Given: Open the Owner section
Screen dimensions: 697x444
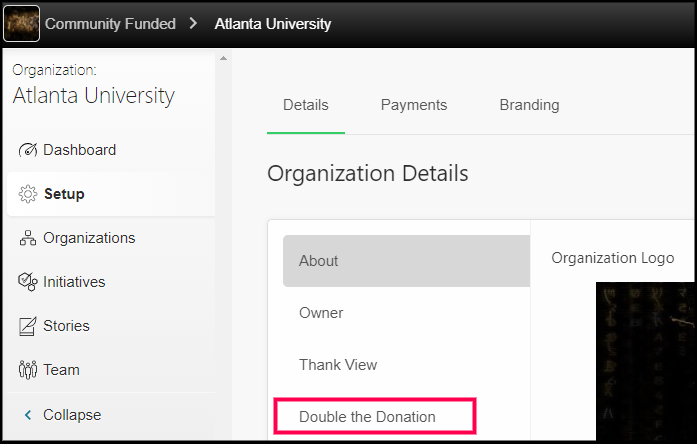Looking at the screenshot, I should pyautogui.click(x=321, y=313).
